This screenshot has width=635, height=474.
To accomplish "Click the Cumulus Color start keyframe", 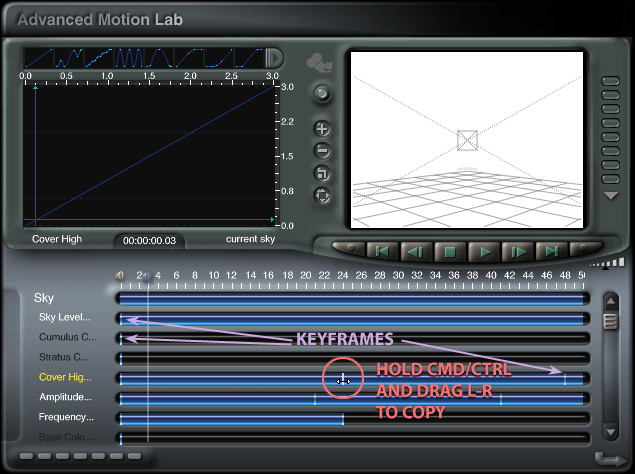I will click(121, 339).
